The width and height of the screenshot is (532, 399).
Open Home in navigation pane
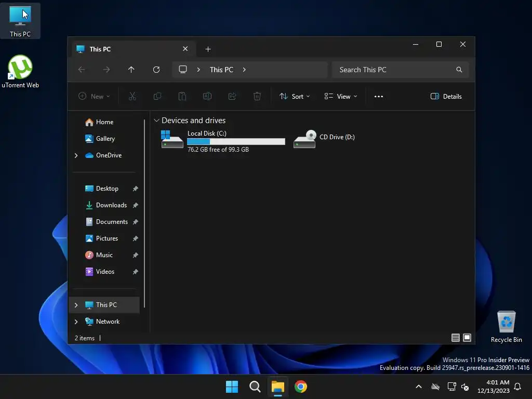pos(99,122)
